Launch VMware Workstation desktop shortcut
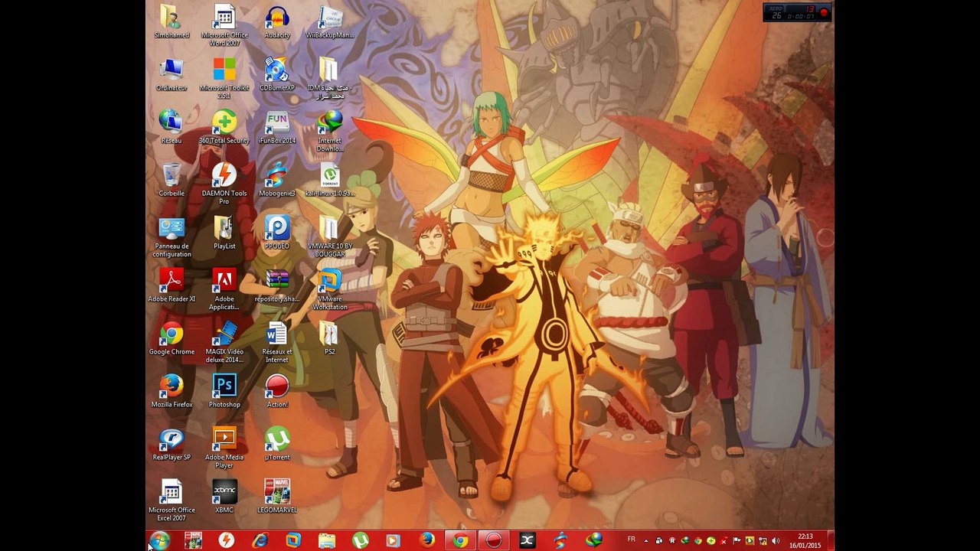The image size is (980, 551). coord(329,289)
